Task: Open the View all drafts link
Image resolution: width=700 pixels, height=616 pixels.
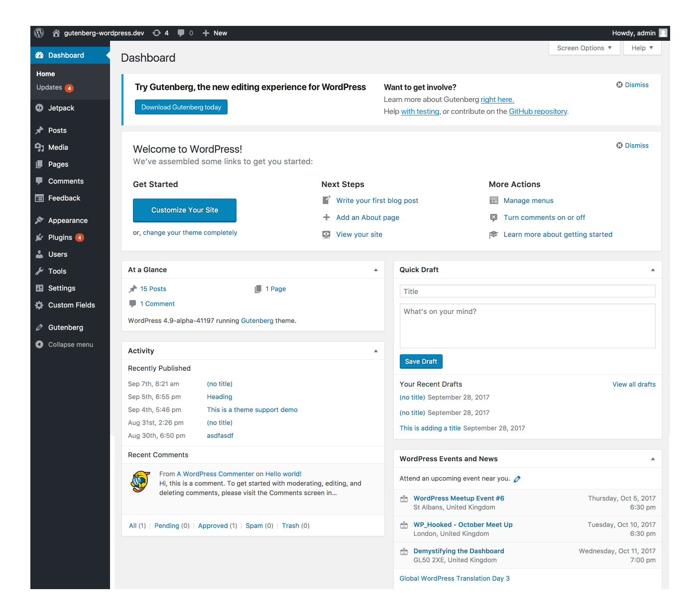Action: [634, 384]
